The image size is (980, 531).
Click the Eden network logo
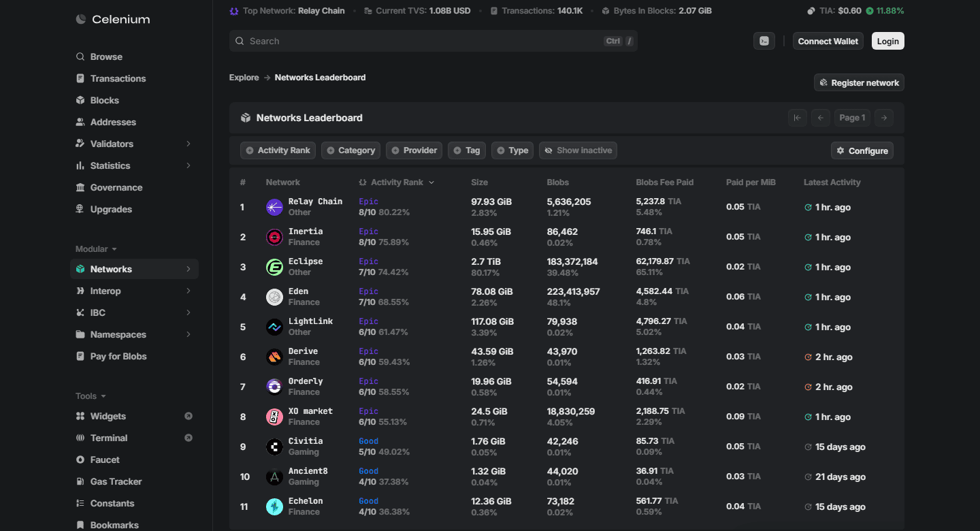coord(274,297)
